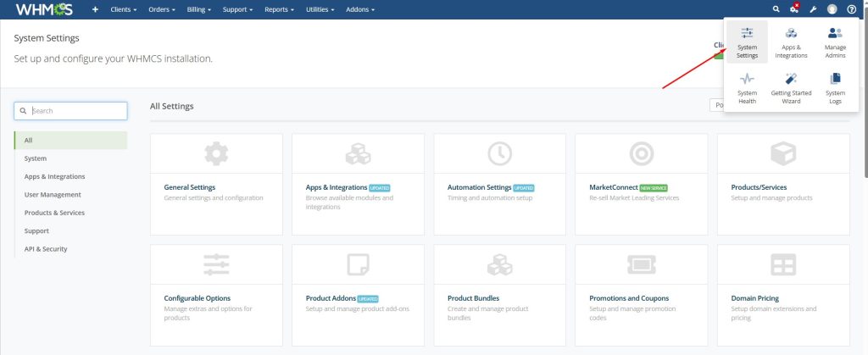Open the Product Bundles link
Viewport: 868px width, 355px height.
pyautogui.click(x=473, y=298)
